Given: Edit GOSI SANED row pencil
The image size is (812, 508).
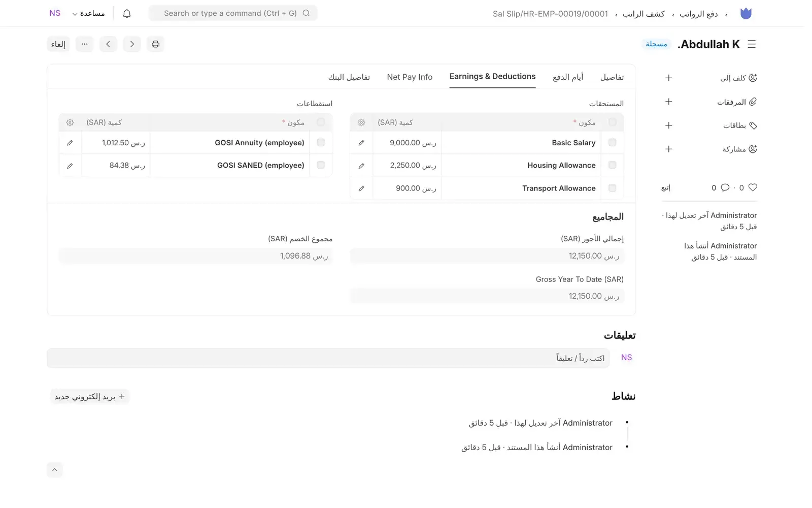Looking at the screenshot, I should pyautogui.click(x=70, y=166).
